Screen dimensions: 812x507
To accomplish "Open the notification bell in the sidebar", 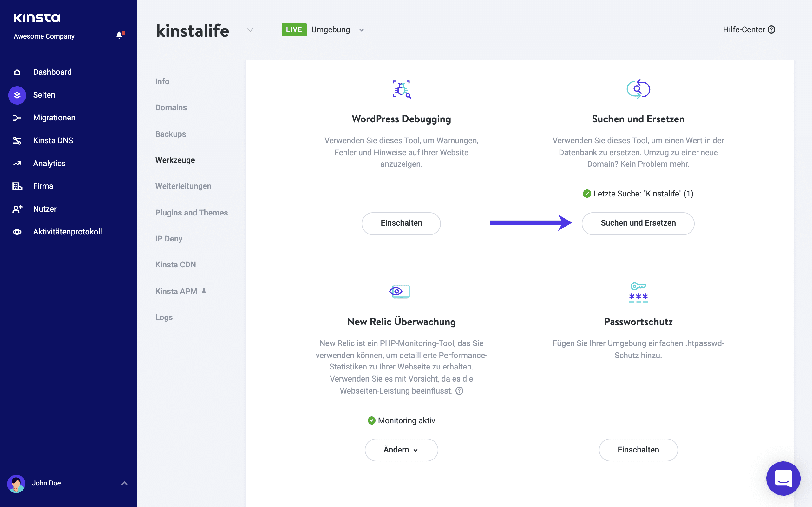I will [120, 35].
